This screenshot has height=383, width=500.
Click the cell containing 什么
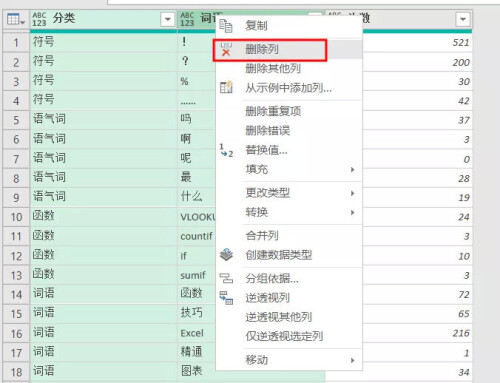[x=197, y=197]
